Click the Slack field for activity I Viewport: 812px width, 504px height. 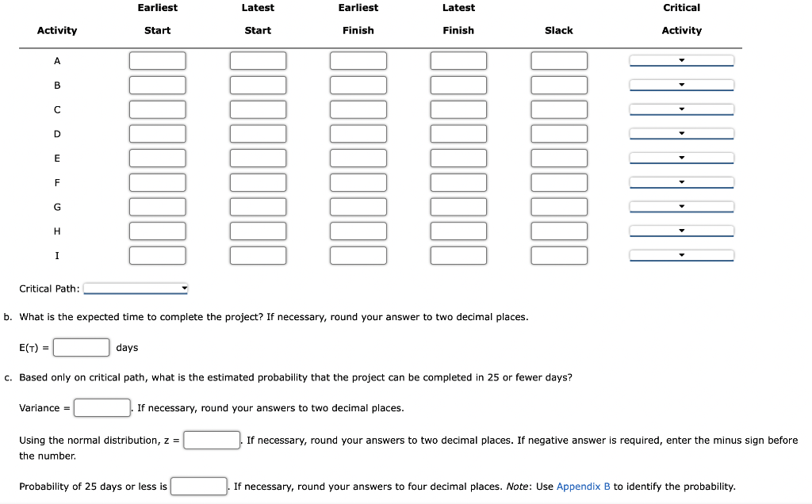[559, 254]
